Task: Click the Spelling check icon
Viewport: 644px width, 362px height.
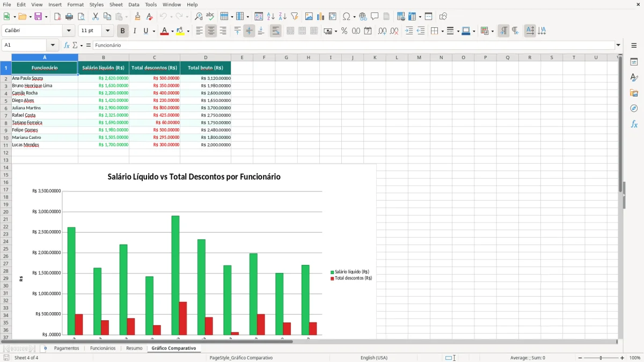Action: pos(210,17)
